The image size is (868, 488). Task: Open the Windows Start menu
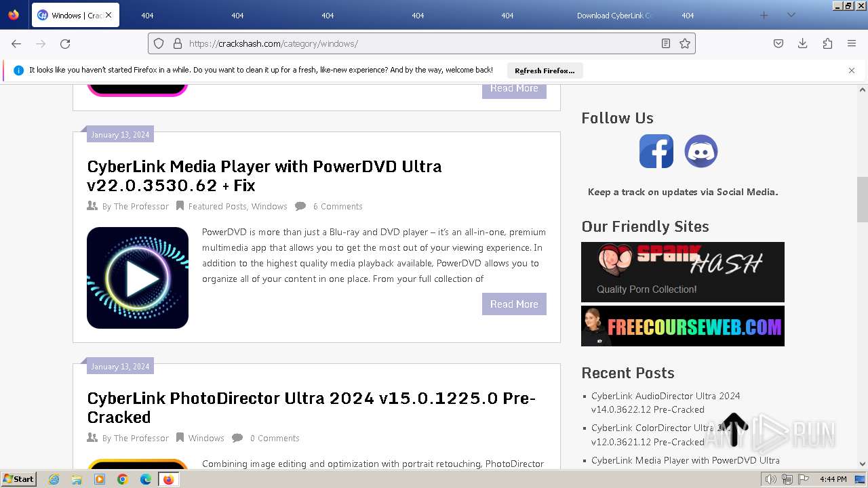point(19,479)
